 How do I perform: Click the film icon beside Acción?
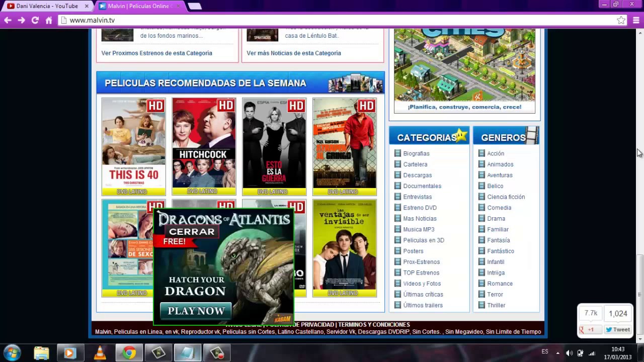481,153
